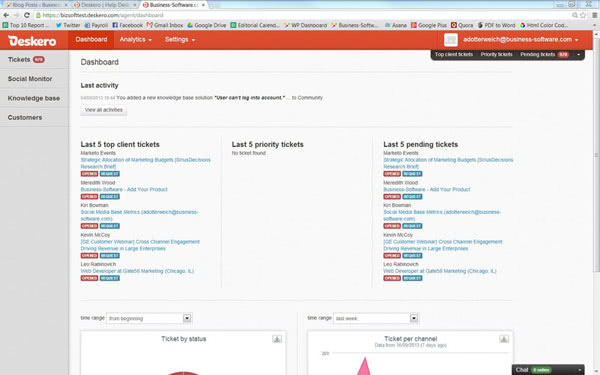Open the 'last week' time range dropdown
Screen dimensions: 600x375
376,318
